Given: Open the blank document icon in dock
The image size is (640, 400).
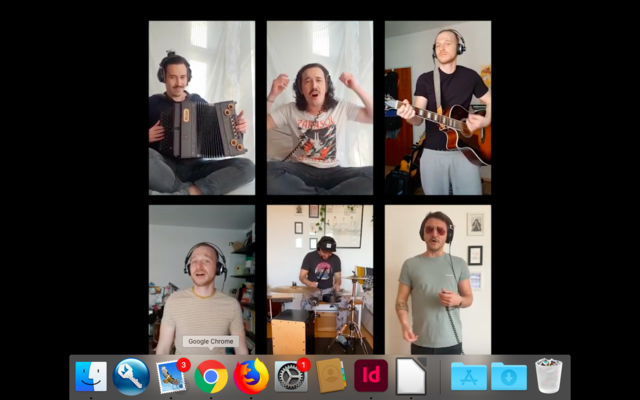Looking at the screenshot, I should coord(411,377).
